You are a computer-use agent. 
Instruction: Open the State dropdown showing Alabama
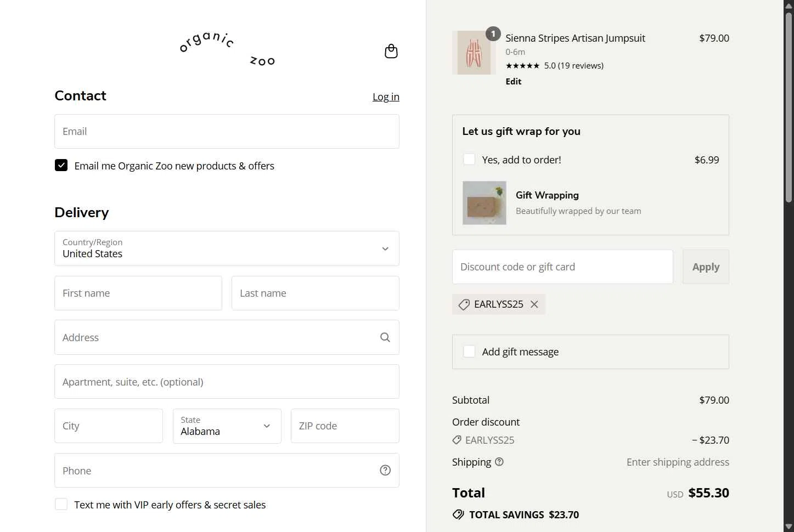click(x=227, y=426)
